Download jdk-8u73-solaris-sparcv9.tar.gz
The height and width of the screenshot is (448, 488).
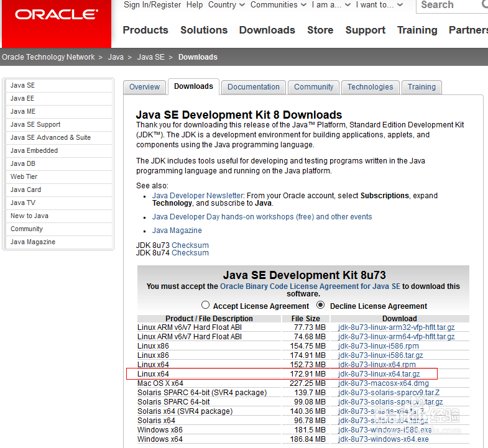(390, 402)
